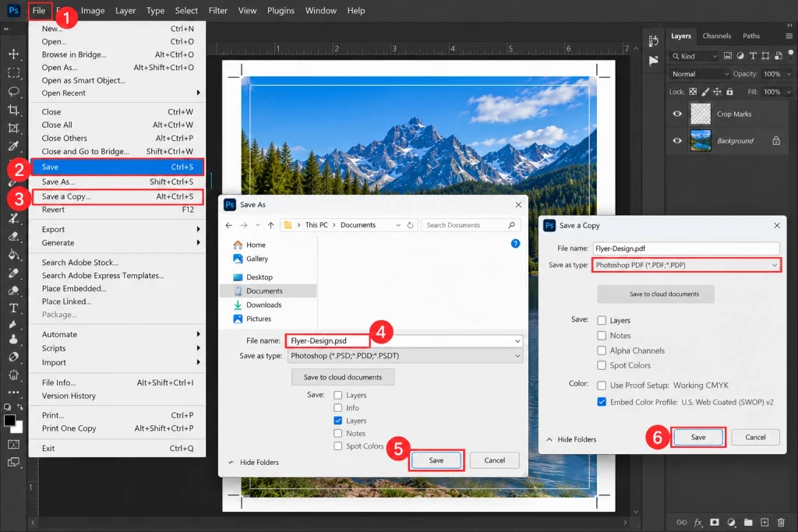The image size is (798, 532).
Task: Open the Image menu
Action: point(93,11)
